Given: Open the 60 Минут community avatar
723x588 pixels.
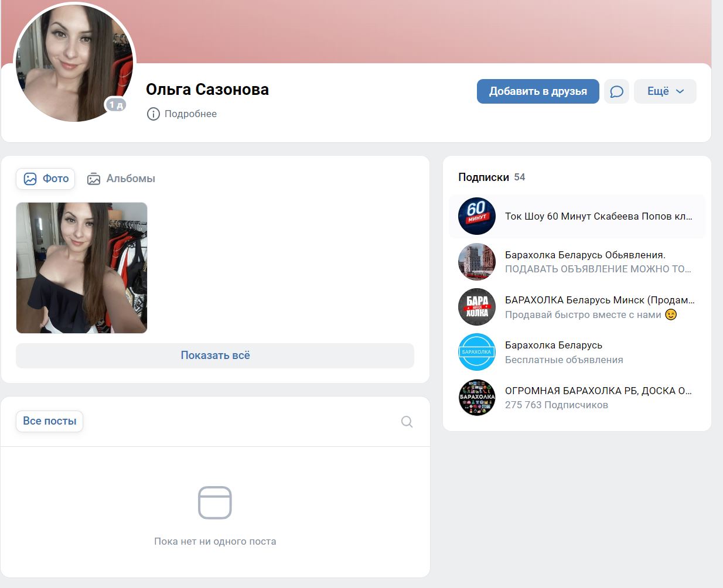Looking at the screenshot, I should [476, 216].
